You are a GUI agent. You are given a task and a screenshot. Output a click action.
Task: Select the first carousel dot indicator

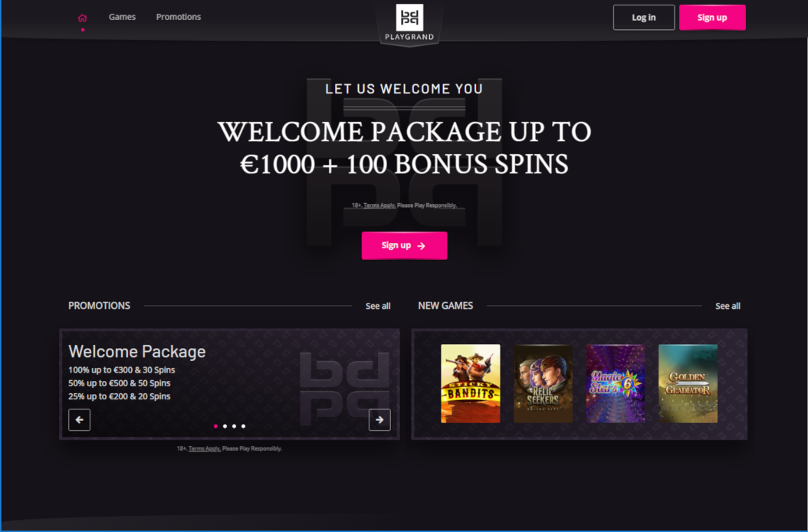(215, 426)
